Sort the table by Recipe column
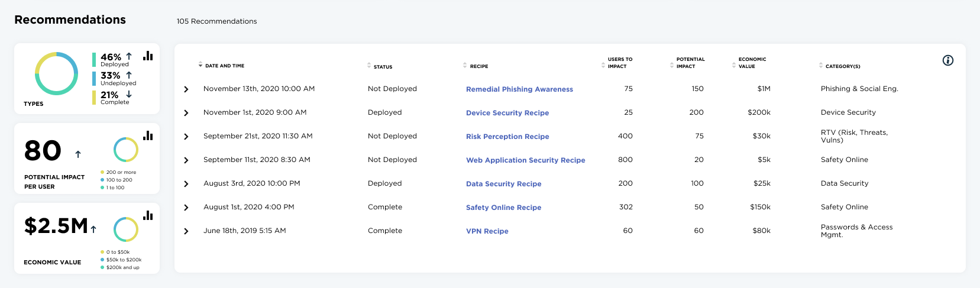980x288 pixels. click(465, 66)
